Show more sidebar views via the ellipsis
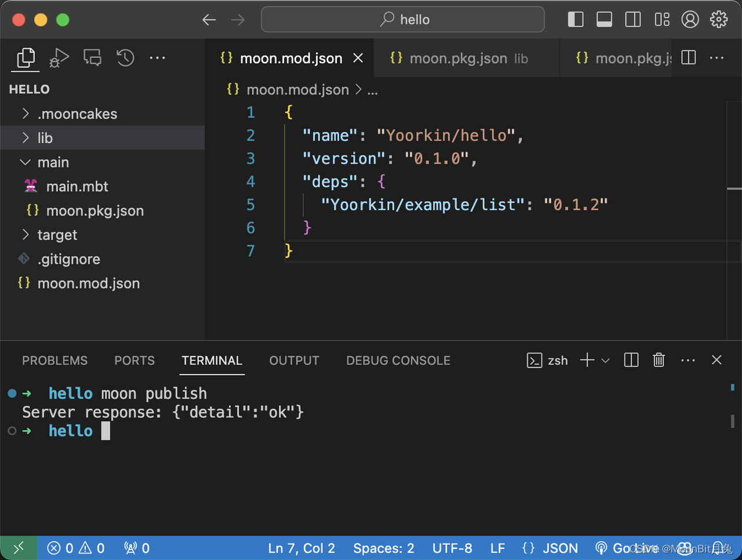The width and height of the screenshot is (742, 560). 158,57
